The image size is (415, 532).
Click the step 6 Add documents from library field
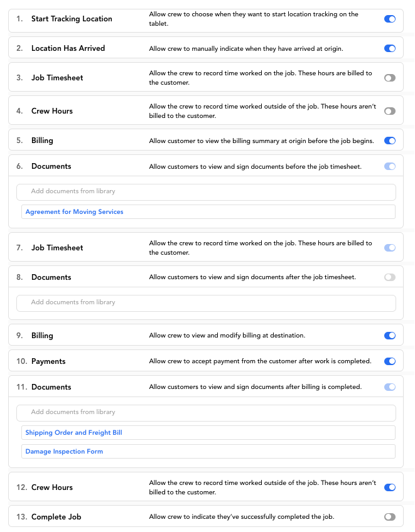[206, 193]
